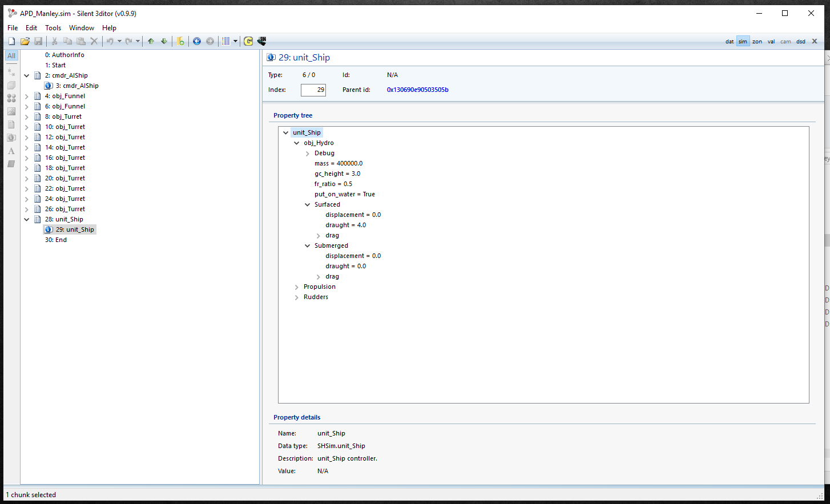Select the parallelogram filter icon in sidebar
Image resolution: width=830 pixels, height=504 pixels.
pyautogui.click(x=11, y=164)
